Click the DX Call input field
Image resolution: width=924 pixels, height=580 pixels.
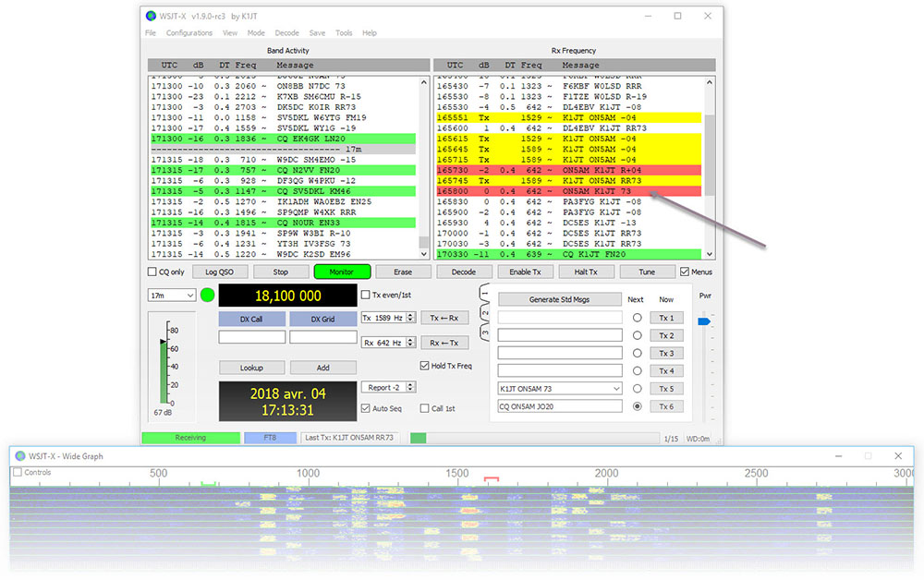pos(252,337)
